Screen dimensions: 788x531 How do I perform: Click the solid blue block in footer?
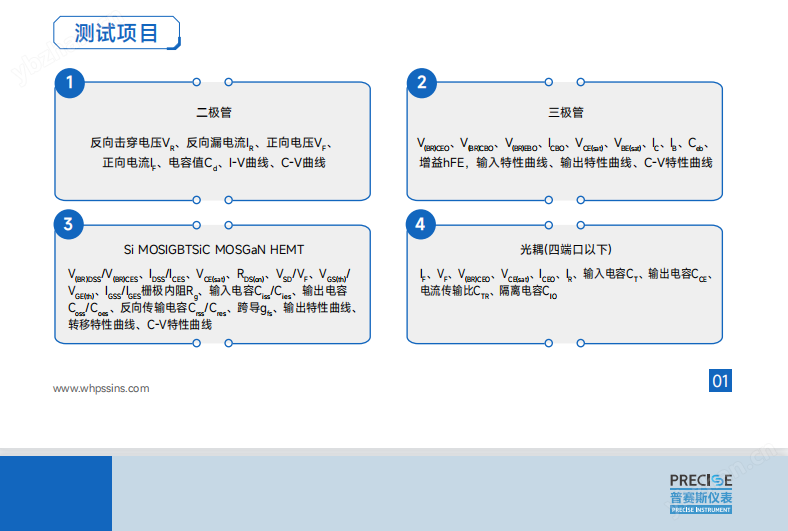pos(56,493)
